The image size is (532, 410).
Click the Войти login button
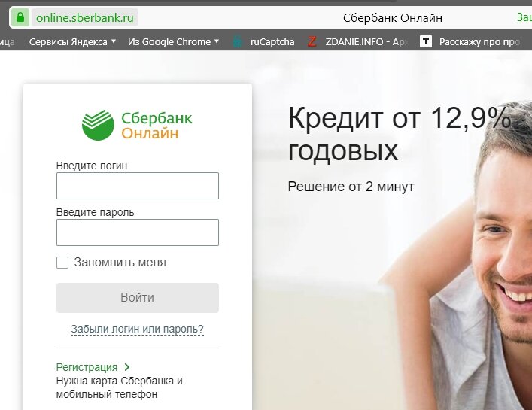pos(138,298)
